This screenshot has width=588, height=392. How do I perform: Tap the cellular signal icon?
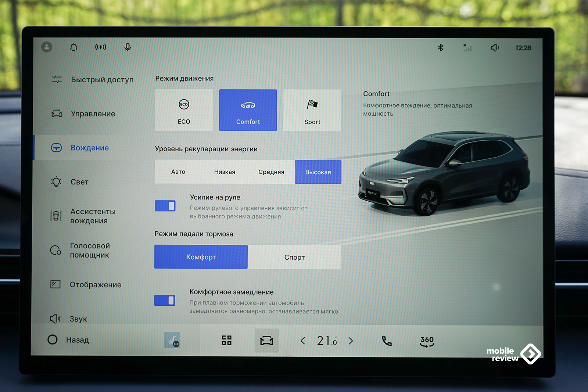[x=467, y=47]
